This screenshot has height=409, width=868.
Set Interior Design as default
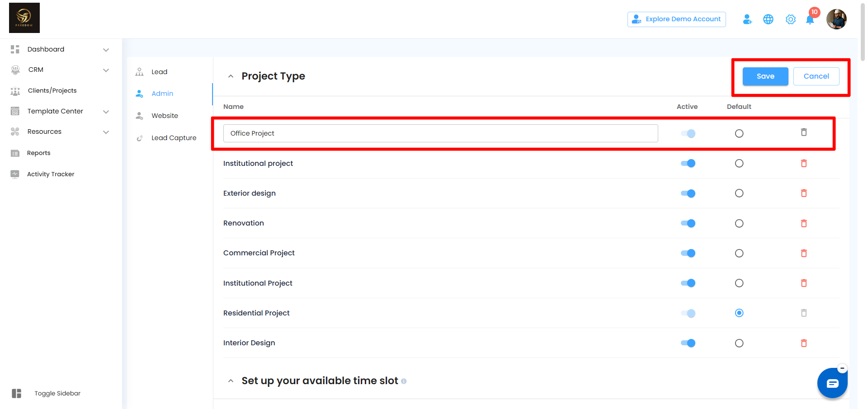click(739, 343)
